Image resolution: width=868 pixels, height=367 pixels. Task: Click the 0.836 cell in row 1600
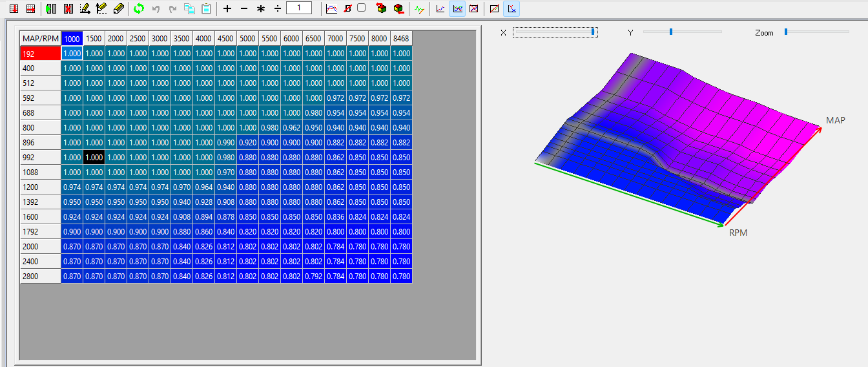pos(335,217)
